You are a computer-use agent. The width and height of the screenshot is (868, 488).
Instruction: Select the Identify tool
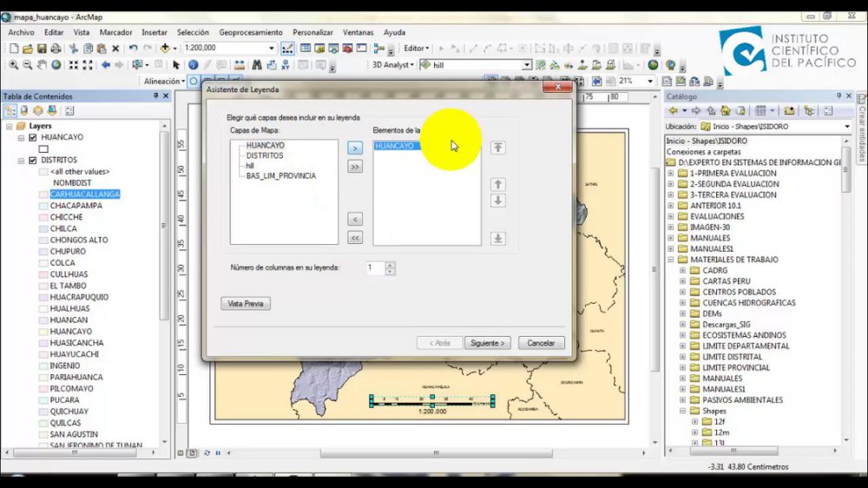click(194, 65)
